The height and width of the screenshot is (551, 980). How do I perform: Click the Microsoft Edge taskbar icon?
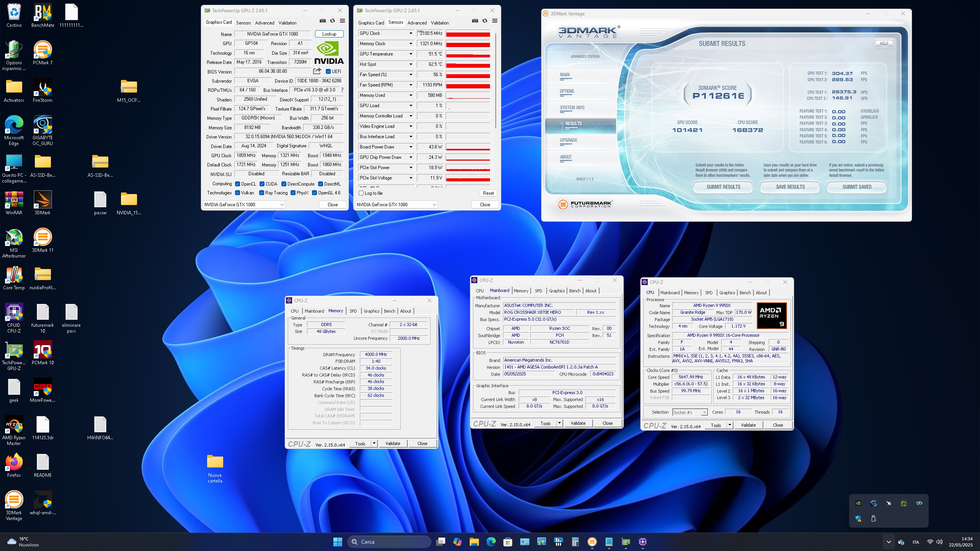(x=491, y=542)
